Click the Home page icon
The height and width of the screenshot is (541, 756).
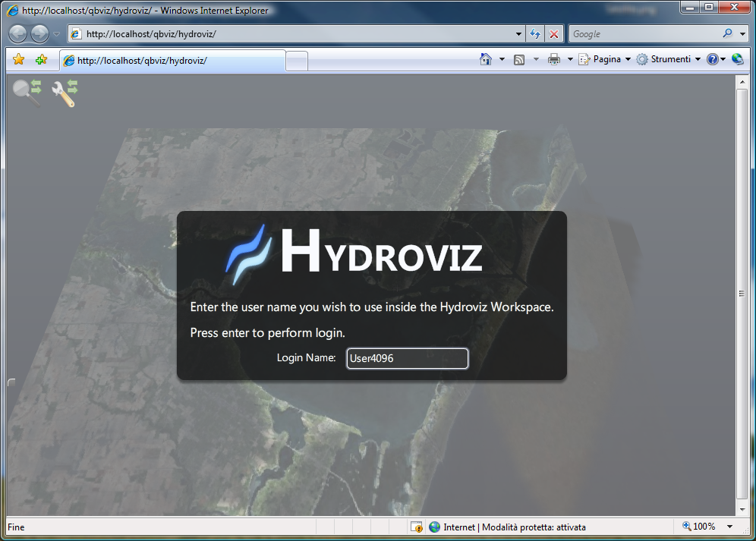(x=486, y=59)
